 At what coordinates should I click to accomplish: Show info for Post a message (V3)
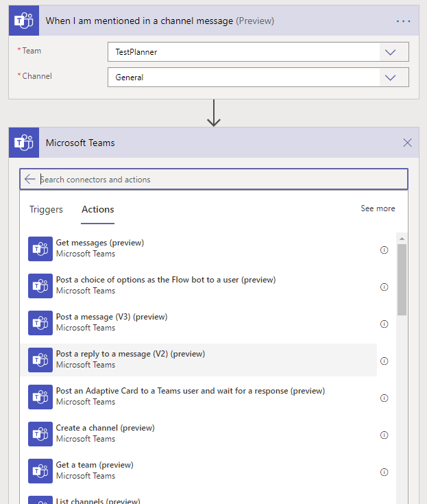(x=385, y=324)
